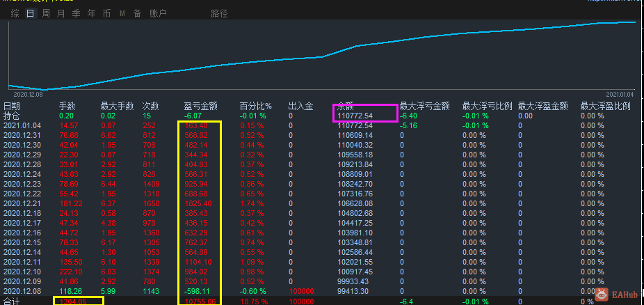Image resolution: width=644 pixels, height=305 pixels.
Task: Click the 最大浮亏金额 column header
Action: pyautogui.click(x=425, y=107)
